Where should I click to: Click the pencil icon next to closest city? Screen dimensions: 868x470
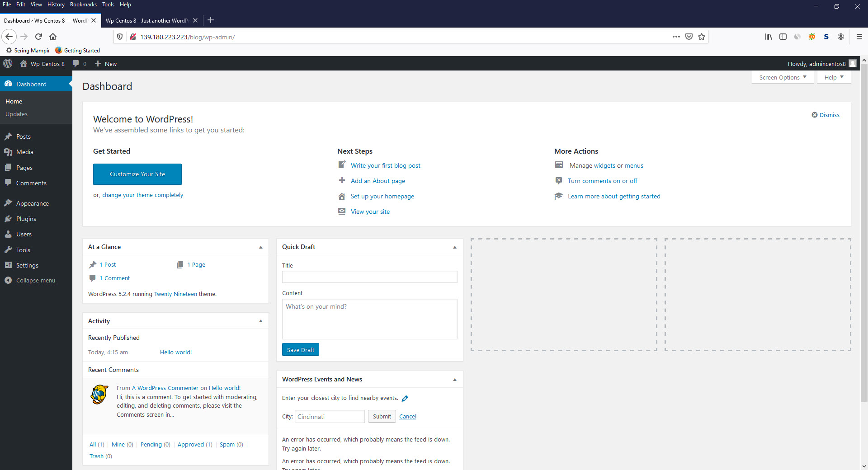pyautogui.click(x=405, y=398)
